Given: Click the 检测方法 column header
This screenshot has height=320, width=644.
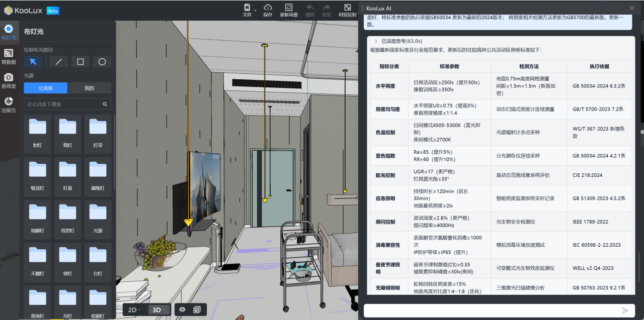Looking at the screenshot, I should 529,66.
